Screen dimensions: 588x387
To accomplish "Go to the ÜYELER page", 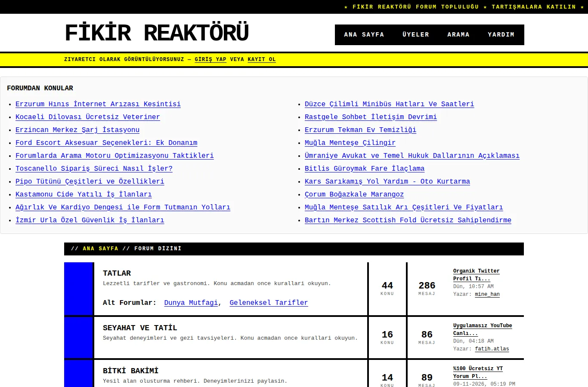I will (x=416, y=34).
